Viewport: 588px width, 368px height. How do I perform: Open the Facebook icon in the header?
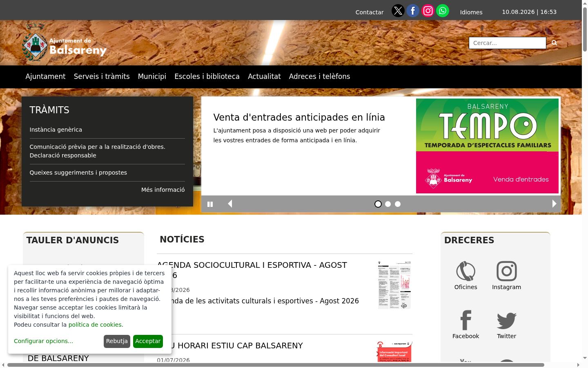click(x=413, y=11)
